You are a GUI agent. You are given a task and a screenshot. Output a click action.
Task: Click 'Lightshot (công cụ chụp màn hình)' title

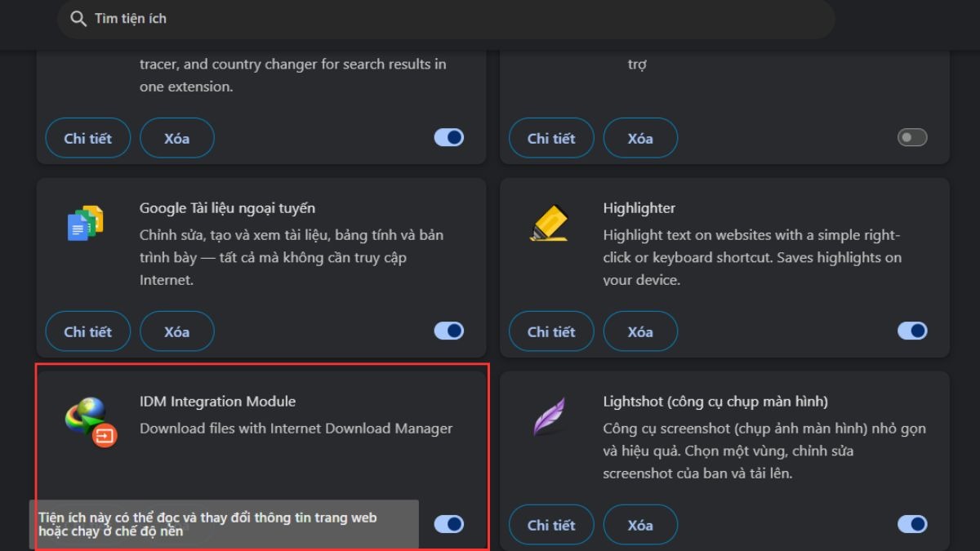pyautogui.click(x=715, y=402)
